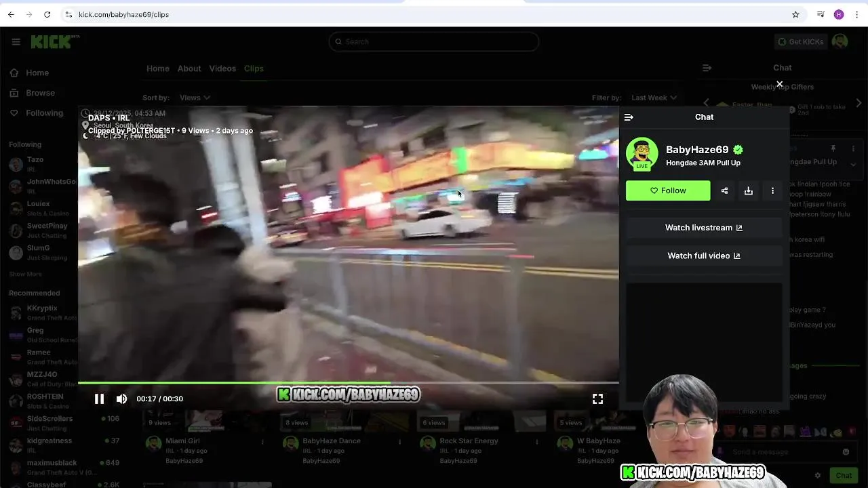Click Get KICKs button
The image size is (868, 488).
pyautogui.click(x=801, y=42)
